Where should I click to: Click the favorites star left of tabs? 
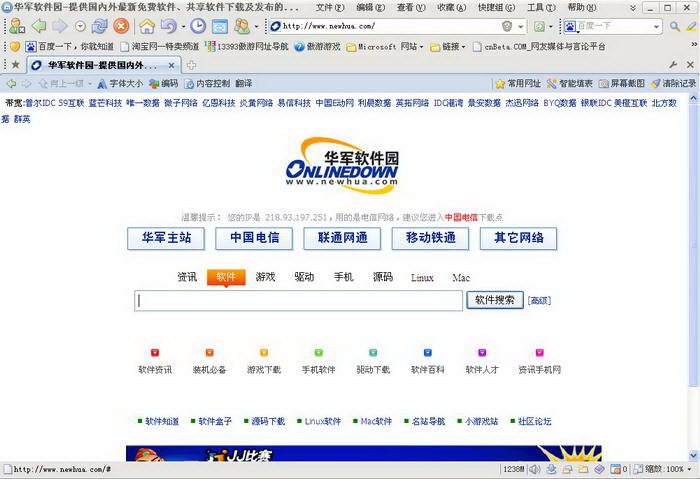[x=16, y=65]
